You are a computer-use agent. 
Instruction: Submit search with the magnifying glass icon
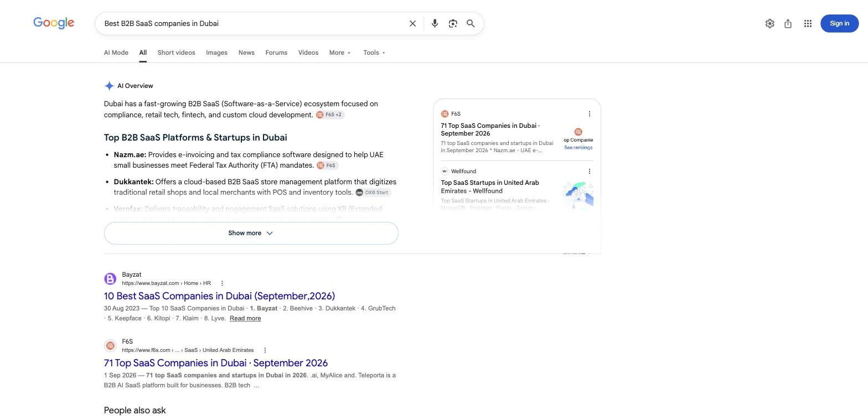471,23
